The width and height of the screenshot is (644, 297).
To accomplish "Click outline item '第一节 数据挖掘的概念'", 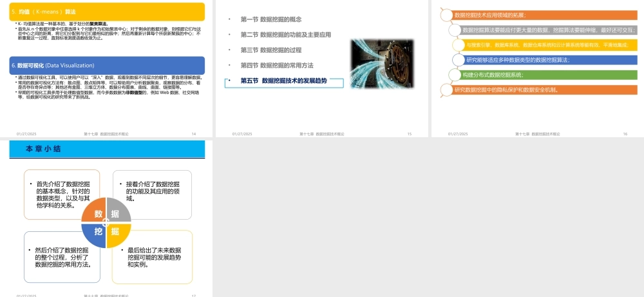I will pos(271,19).
